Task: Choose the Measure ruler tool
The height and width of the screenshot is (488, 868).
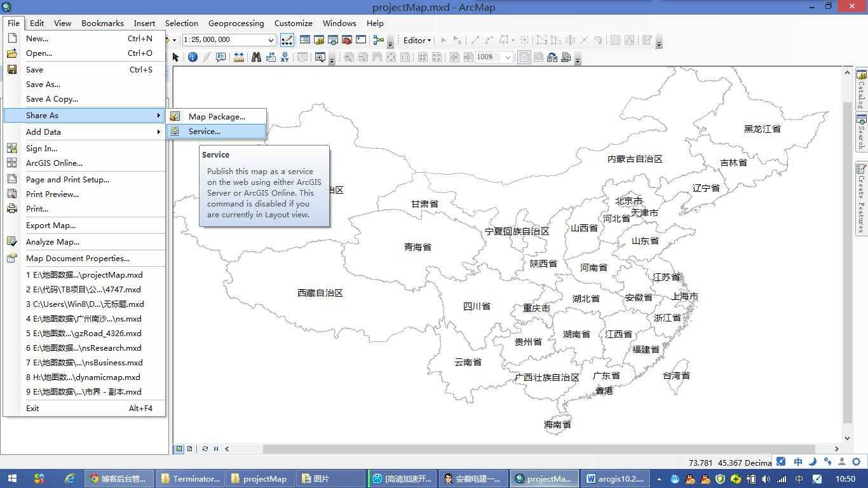Action: tap(239, 57)
